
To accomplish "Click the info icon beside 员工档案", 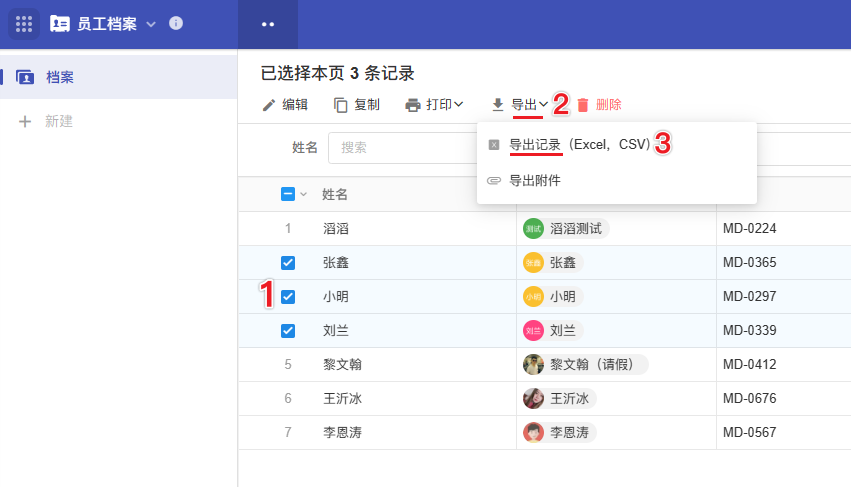I will pyautogui.click(x=176, y=23).
